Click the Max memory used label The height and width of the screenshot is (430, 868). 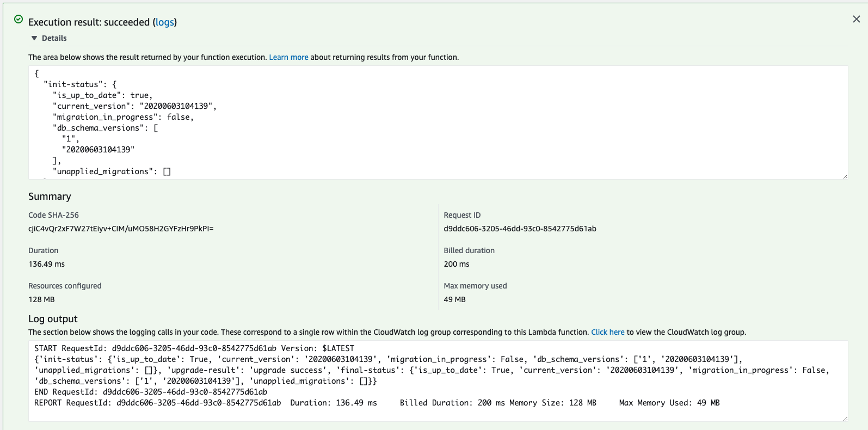[x=475, y=286]
